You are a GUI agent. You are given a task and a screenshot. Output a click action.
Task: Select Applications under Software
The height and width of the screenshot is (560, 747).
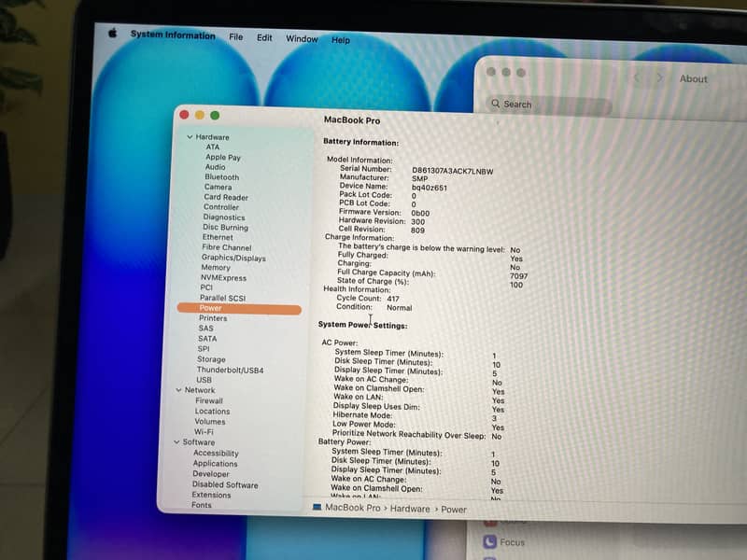pos(215,464)
